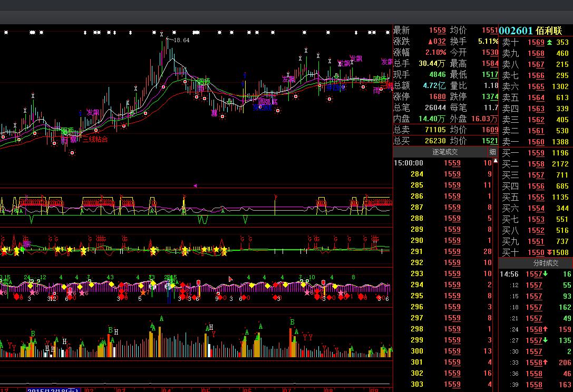
Task: Select tick number 284 in the tick list
Action: [x=443, y=174]
